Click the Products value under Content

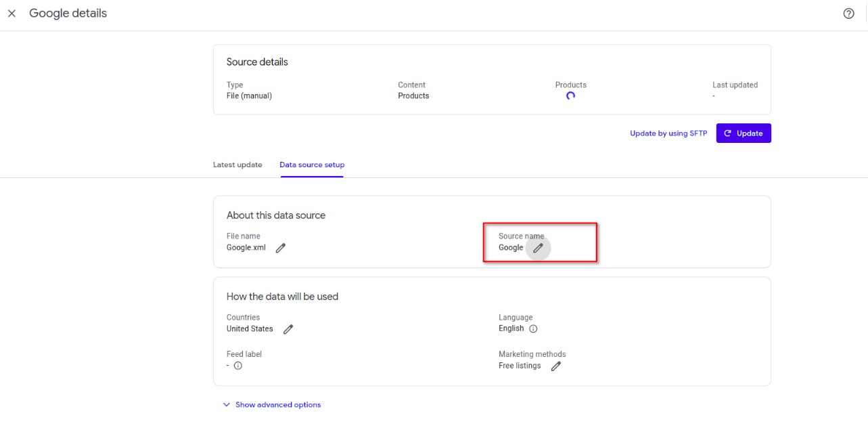point(413,95)
